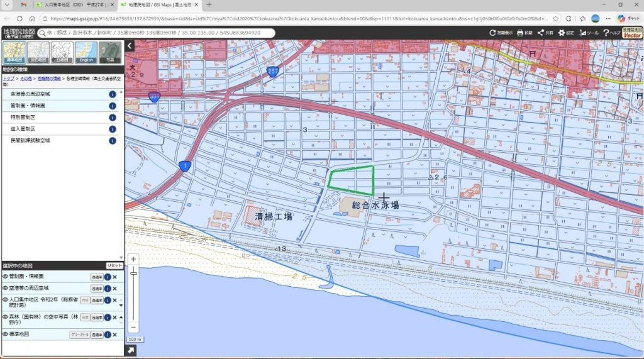Follow the トップ breadcrumb link
Image resolution: width=644 pixels, height=359 pixels.
8,79
